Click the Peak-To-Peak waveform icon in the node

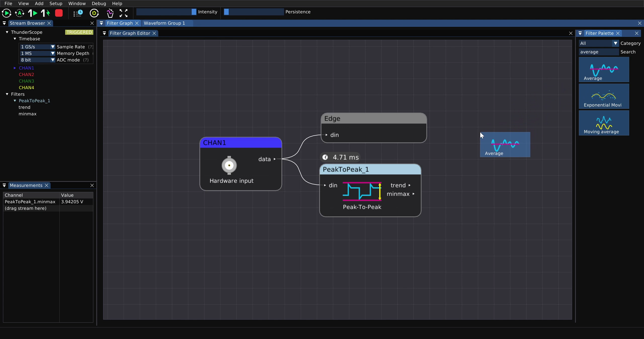(x=362, y=191)
